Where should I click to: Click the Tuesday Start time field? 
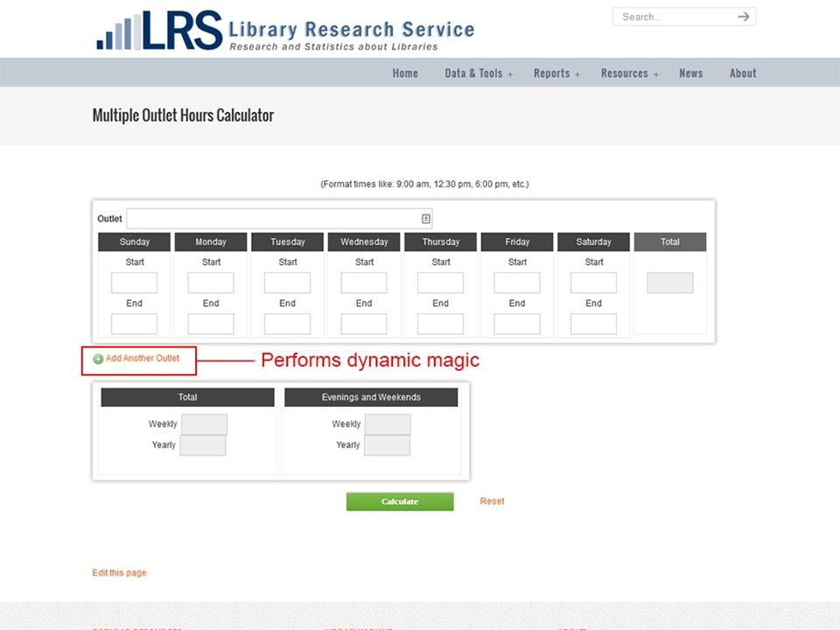tap(287, 283)
